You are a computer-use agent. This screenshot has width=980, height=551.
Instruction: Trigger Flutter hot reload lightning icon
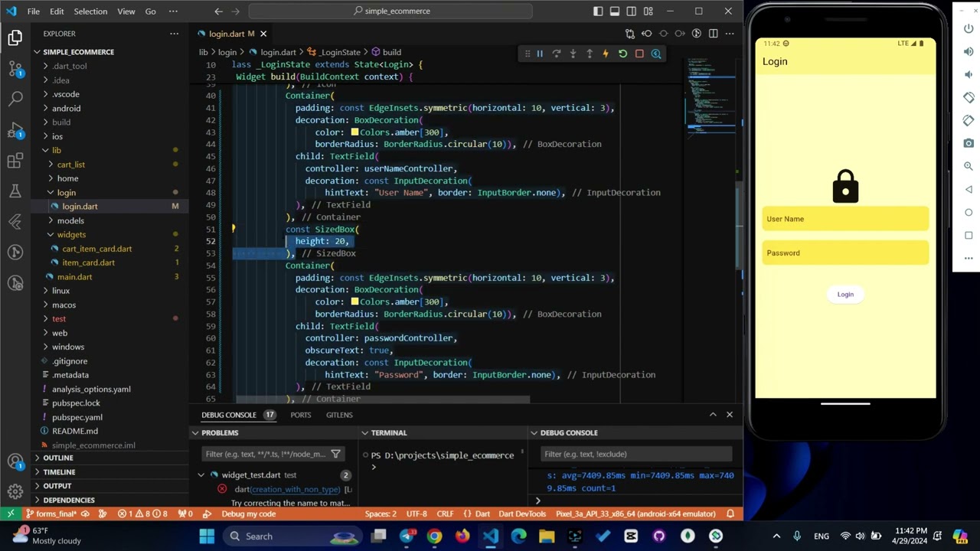(606, 54)
